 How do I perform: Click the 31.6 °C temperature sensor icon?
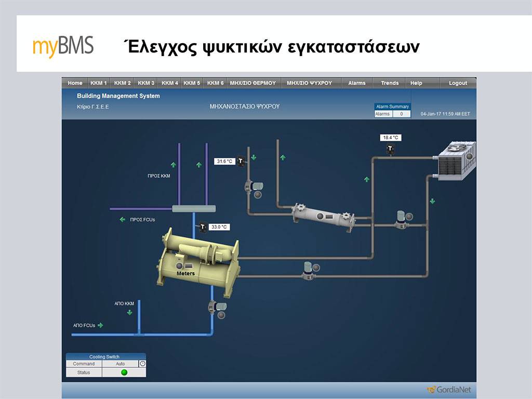coord(241,162)
